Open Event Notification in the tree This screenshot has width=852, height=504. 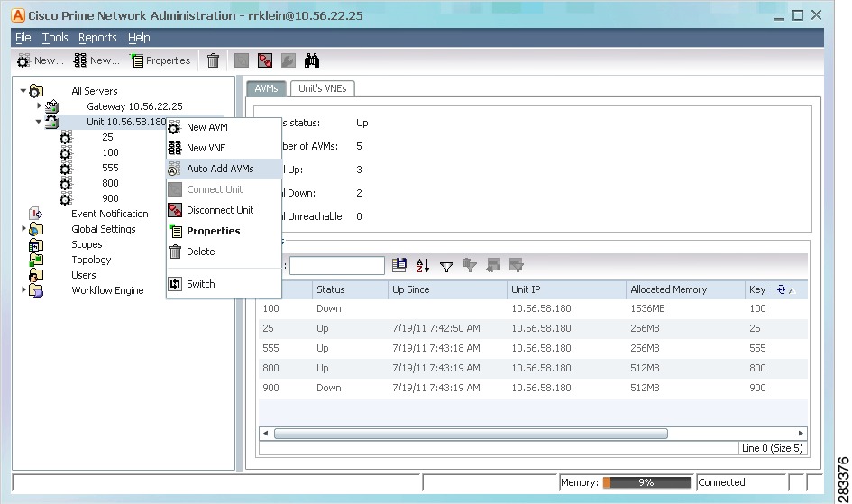pos(110,214)
